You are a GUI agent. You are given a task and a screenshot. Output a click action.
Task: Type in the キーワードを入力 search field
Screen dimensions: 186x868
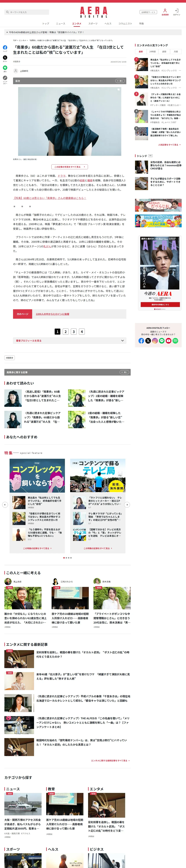click(27, 12)
